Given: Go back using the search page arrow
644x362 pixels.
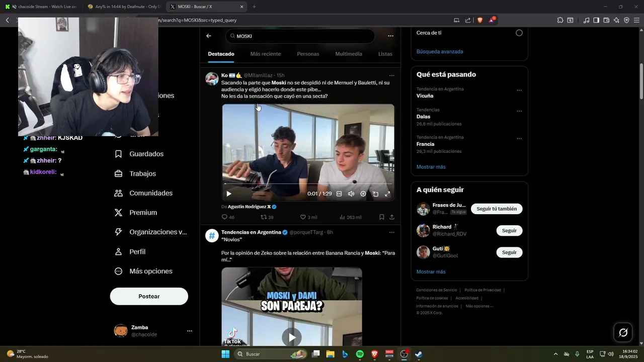Looking at the screenshot, I should click(x=209, y=36).
